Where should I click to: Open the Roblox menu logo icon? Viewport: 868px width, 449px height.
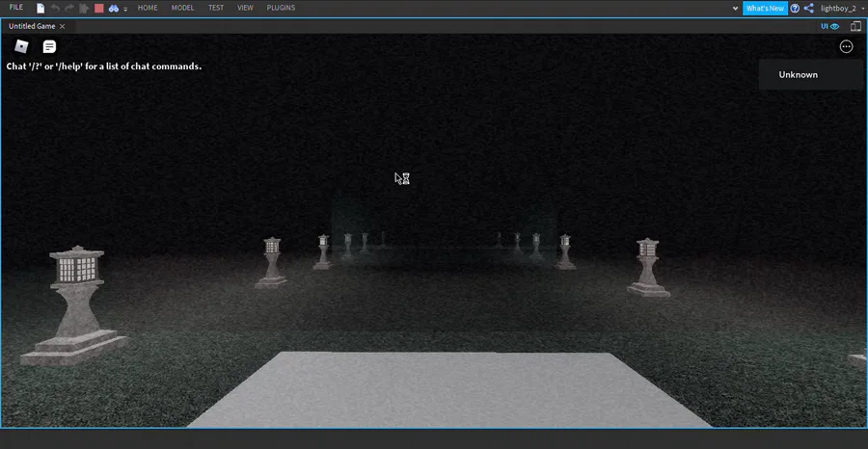coord(21,47)
